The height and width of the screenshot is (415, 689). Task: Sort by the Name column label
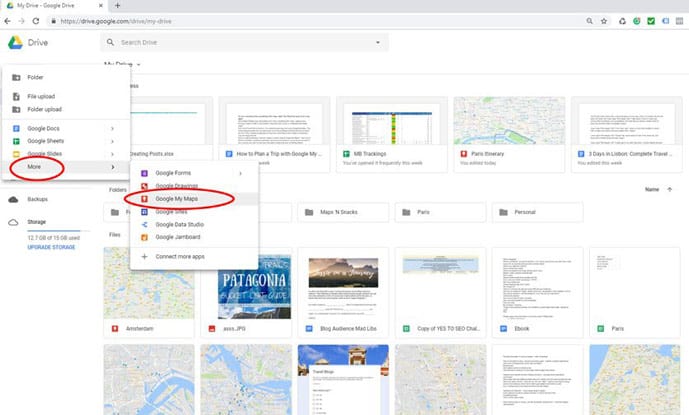652,189
